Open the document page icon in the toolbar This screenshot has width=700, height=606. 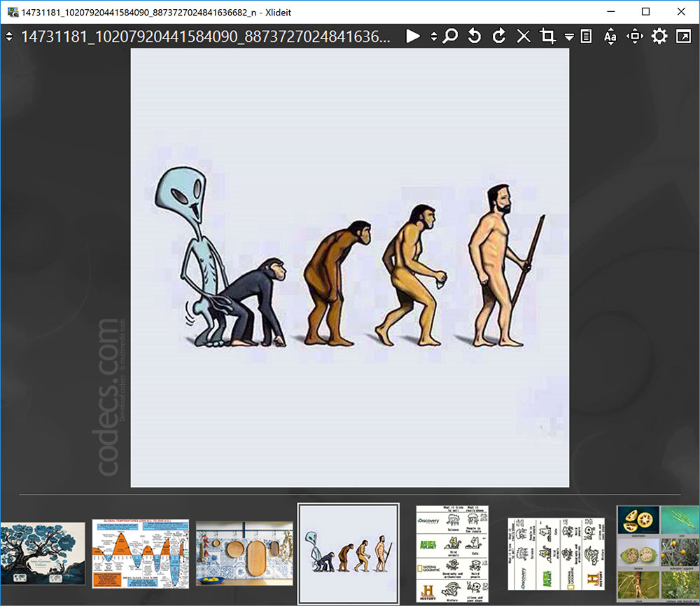pyautogui.click(x=586, y=36)
